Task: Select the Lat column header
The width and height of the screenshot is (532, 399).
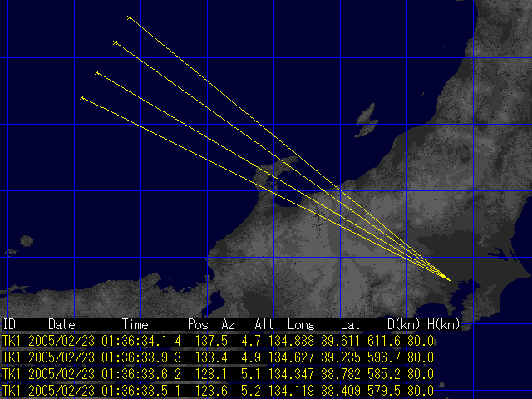Action: [x=350, y=323]
